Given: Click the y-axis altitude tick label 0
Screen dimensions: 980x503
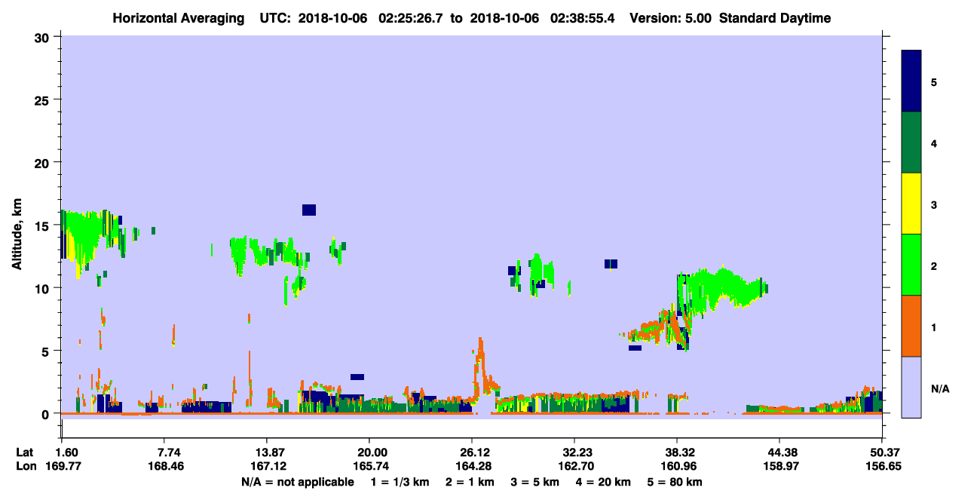Looking at the screenshot, I should (x=47, y=413).
